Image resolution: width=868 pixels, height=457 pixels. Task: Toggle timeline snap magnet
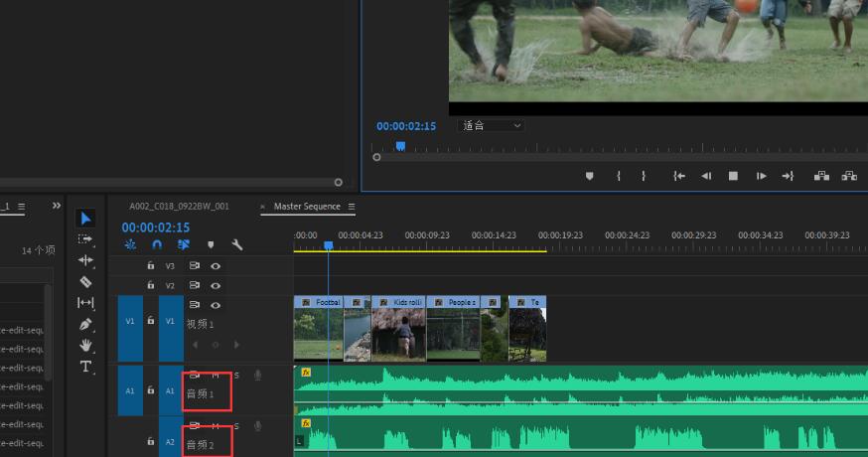[x=157, y=244]
